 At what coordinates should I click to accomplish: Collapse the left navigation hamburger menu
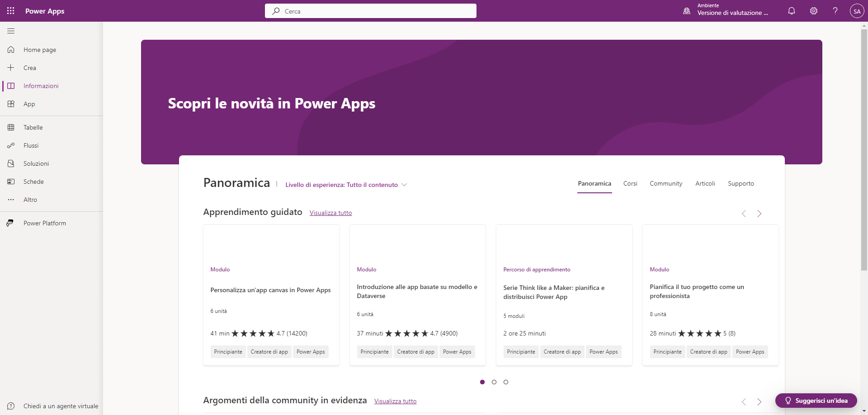(11, 31)
